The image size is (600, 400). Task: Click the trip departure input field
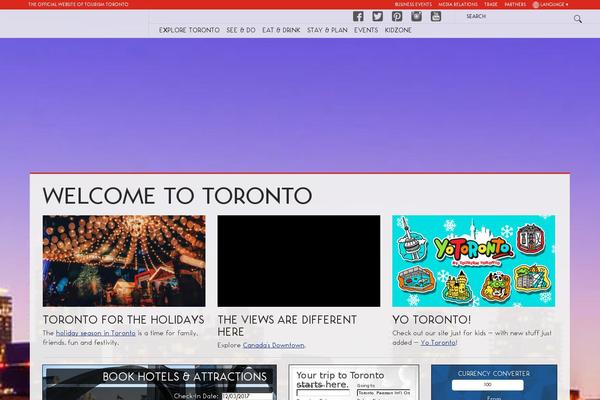[323, 393]
